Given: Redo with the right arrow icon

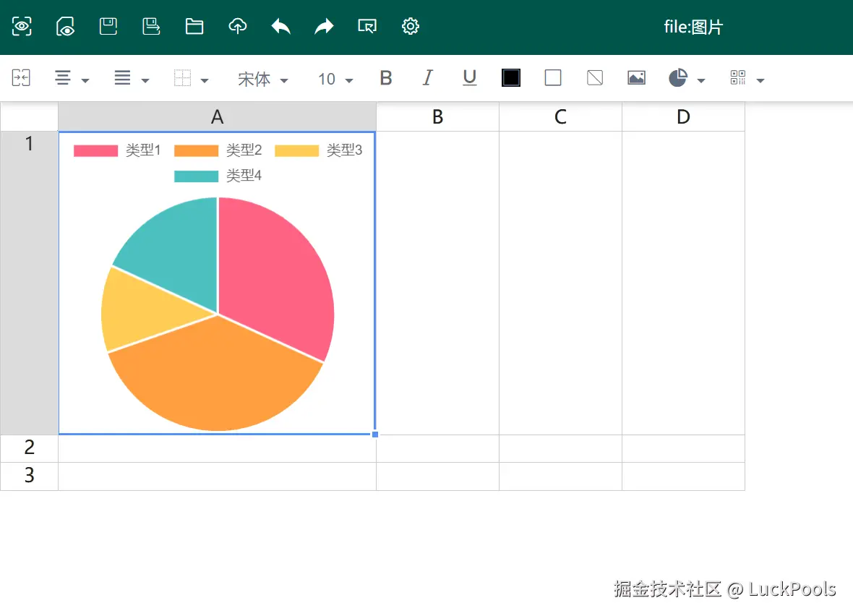Looking at the screenshot, I should point(324,26).
